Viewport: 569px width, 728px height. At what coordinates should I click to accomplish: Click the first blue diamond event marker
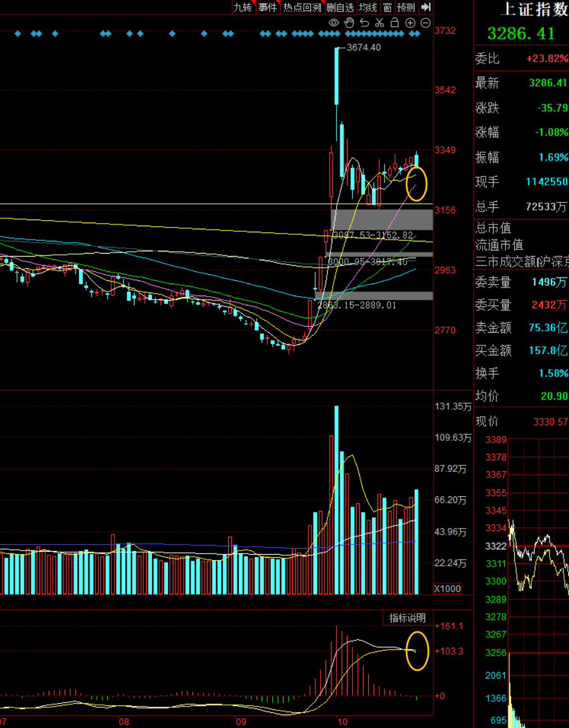(18, 33)
